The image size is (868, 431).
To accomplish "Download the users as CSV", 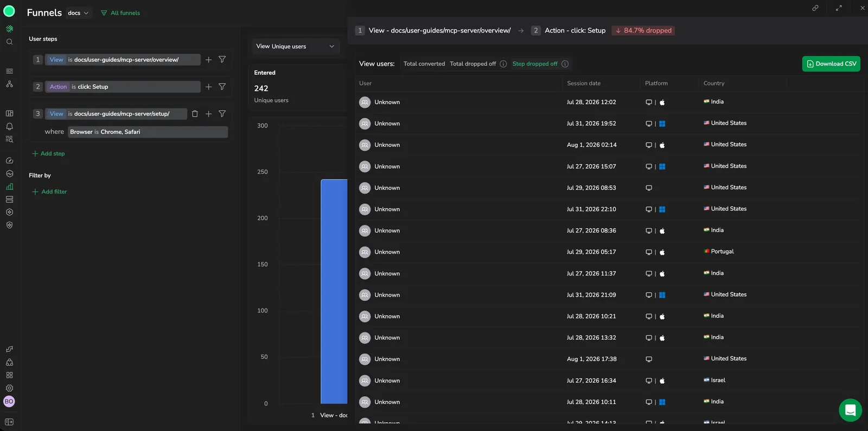I will tap(831, 64).
